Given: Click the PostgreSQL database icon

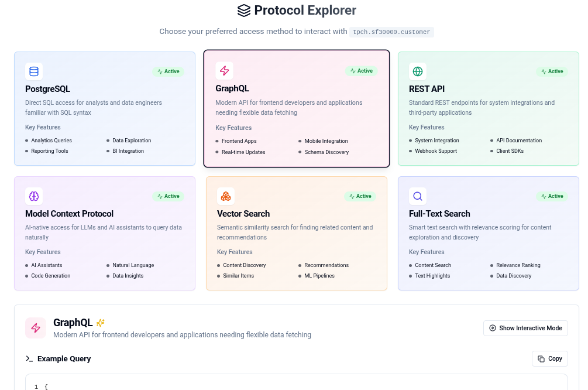Looking at the screenshot, I should [x=34, y=71].
